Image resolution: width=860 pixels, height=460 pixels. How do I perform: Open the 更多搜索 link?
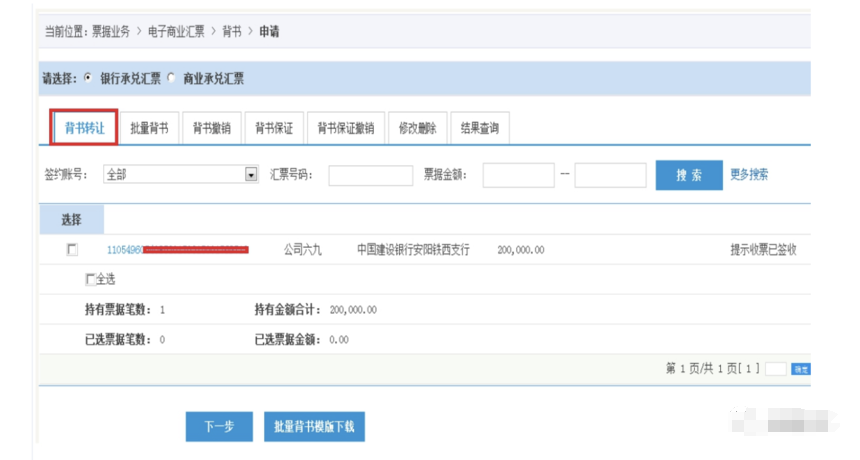(749, 175)
